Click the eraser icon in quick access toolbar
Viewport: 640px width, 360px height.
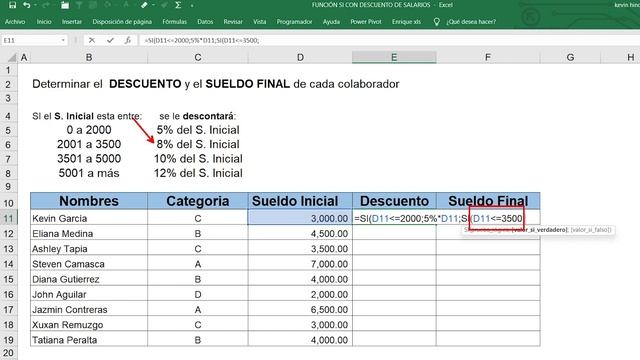pos(144,5)
